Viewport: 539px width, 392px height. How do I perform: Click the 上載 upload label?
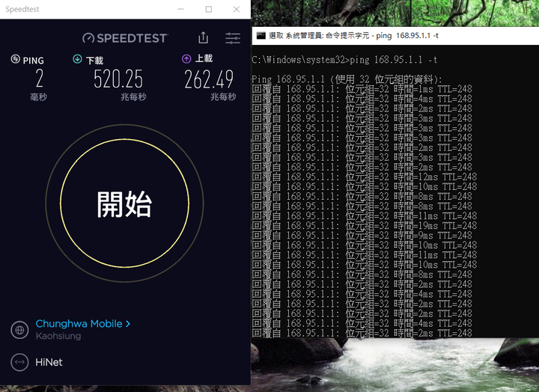point(204,58)
